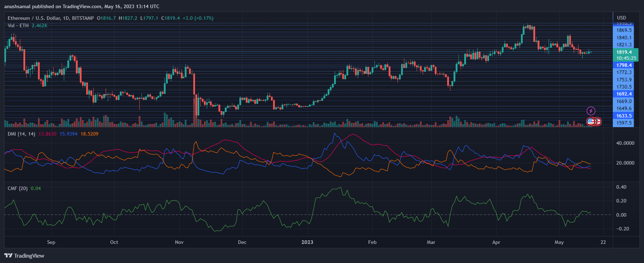Click the front US flag event icon

[591, 122]
